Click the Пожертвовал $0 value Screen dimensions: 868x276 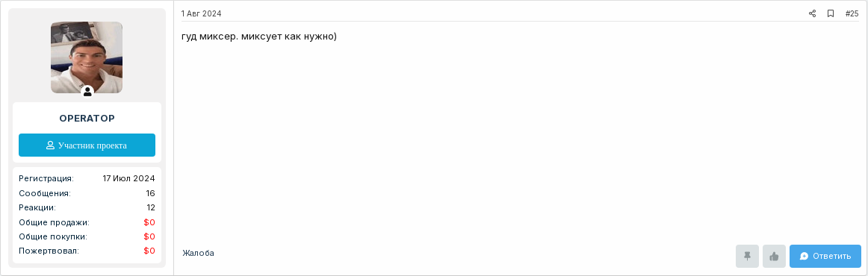click(149, 251)
